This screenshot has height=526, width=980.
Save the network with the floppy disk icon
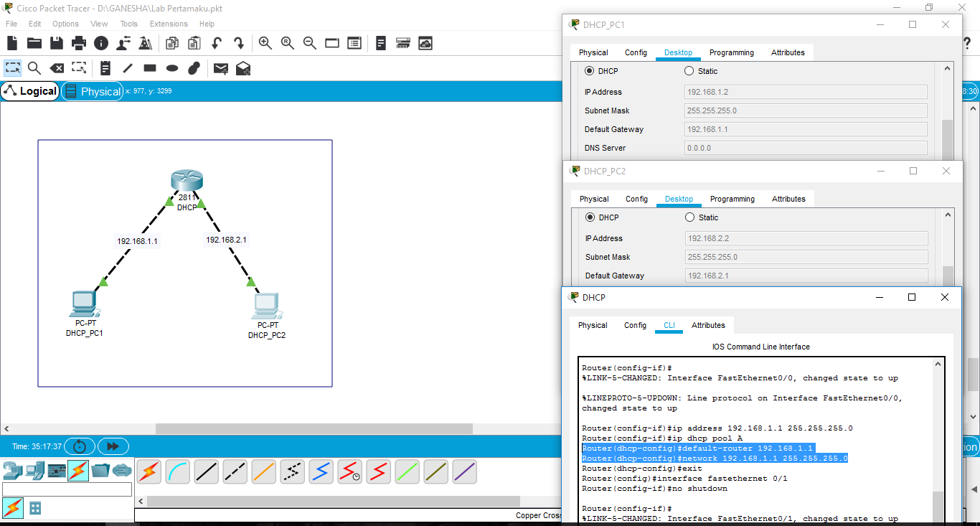[57, 43]
